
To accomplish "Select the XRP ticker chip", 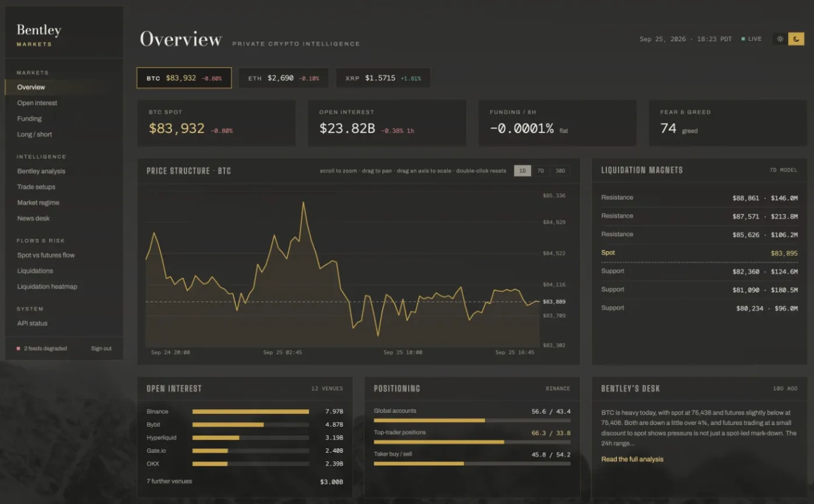I will coord(383,78).
